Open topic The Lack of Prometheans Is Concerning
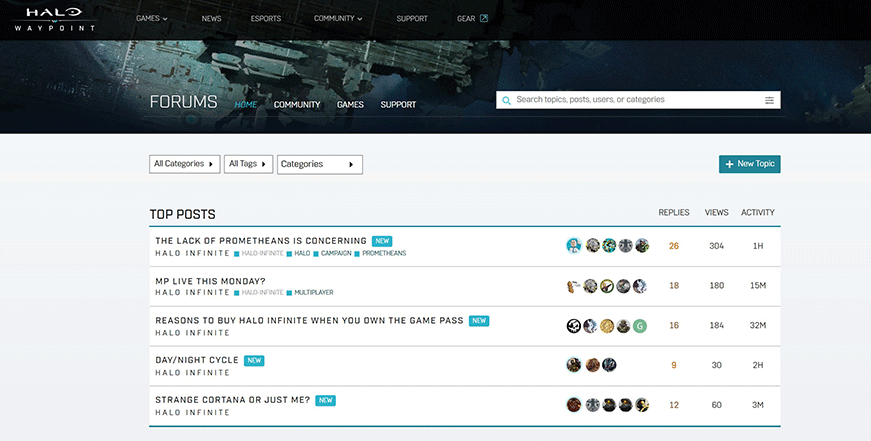Screen dimensions: 871x441 261,241
